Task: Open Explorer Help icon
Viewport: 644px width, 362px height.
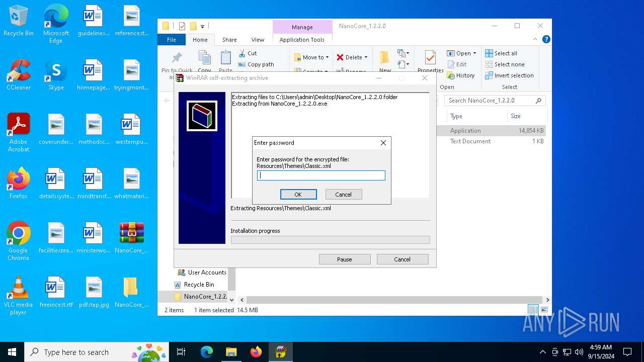Action: point(546,39)
